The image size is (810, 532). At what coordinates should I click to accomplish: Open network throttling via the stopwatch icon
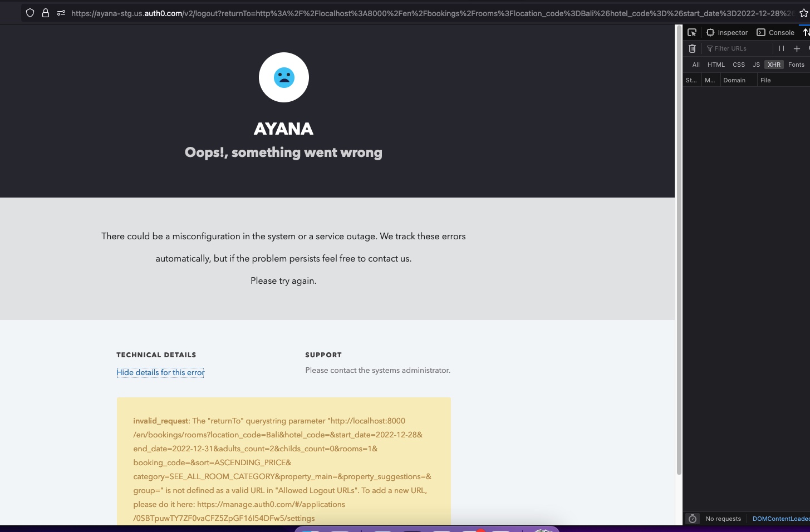(x=692, y=519)
